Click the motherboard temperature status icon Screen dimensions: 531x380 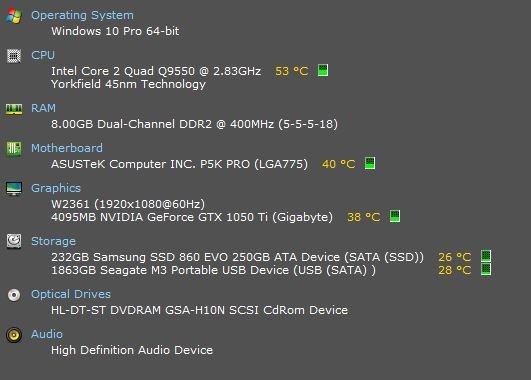coord(370,163)
